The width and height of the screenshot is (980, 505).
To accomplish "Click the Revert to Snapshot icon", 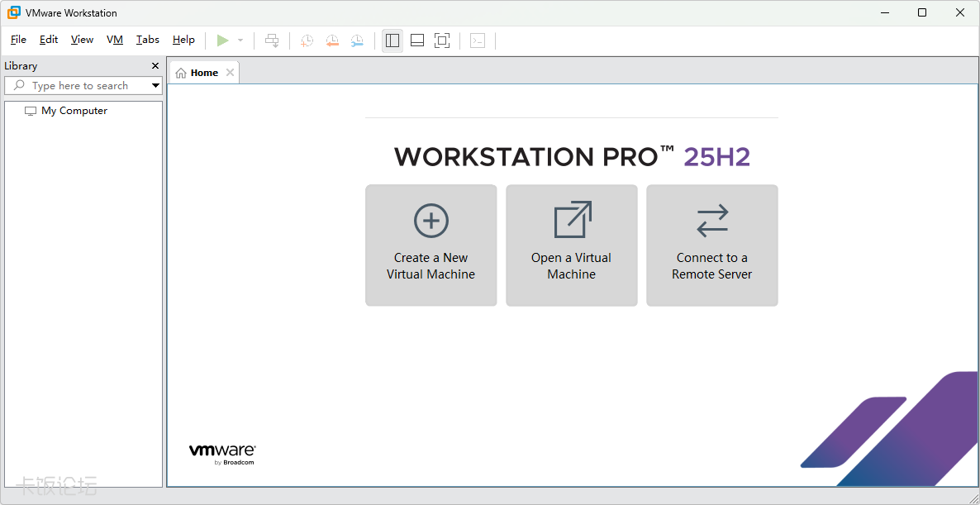I will (331, 40).
